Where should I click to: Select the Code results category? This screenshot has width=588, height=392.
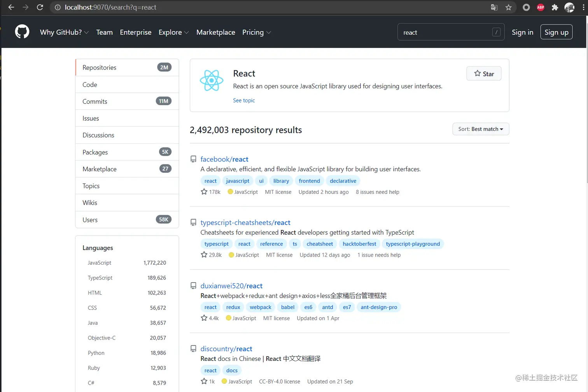click(x=127, y=84)
